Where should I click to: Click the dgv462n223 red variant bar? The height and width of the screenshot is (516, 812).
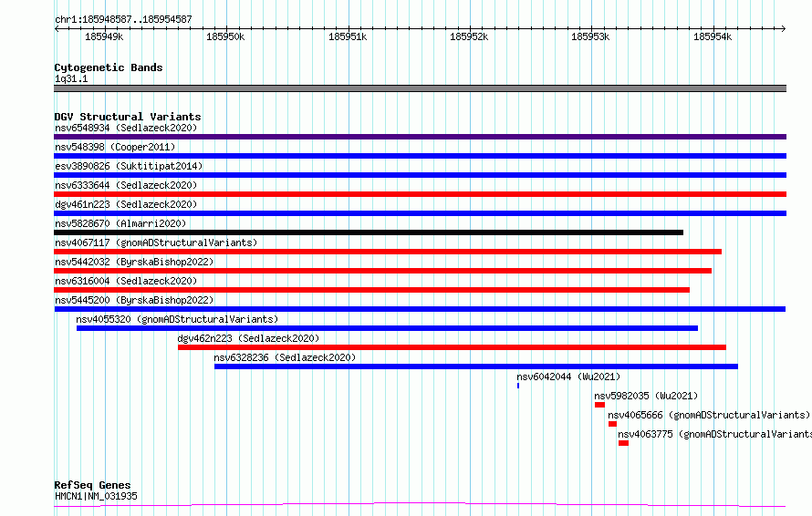point(453,347)
